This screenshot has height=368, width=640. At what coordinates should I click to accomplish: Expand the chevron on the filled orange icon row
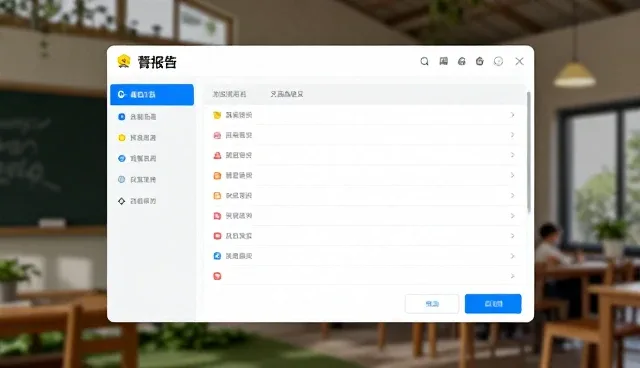click(x=512, y=175)
